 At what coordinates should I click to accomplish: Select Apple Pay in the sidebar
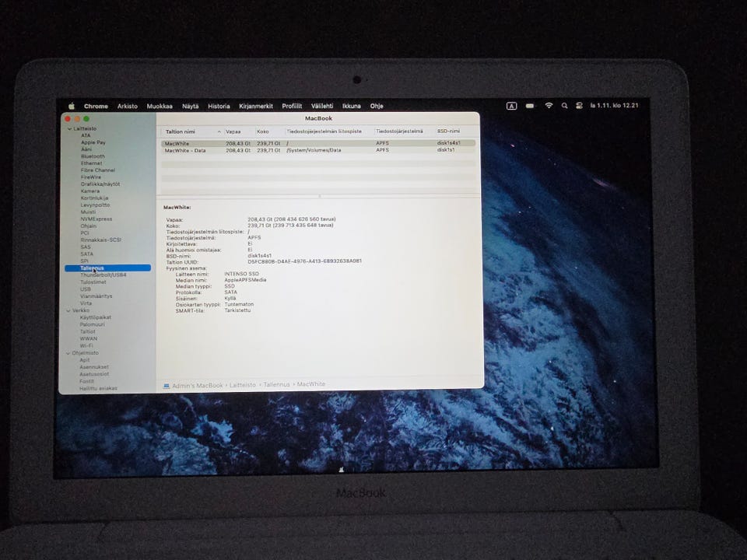[x=93, y=142]
